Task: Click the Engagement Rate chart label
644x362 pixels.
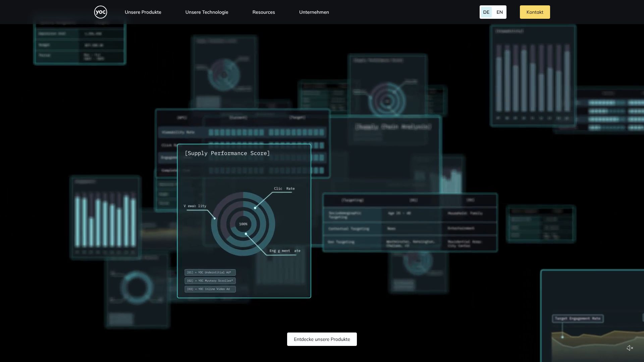Action: pyautogui.click(x=285, y=251)
